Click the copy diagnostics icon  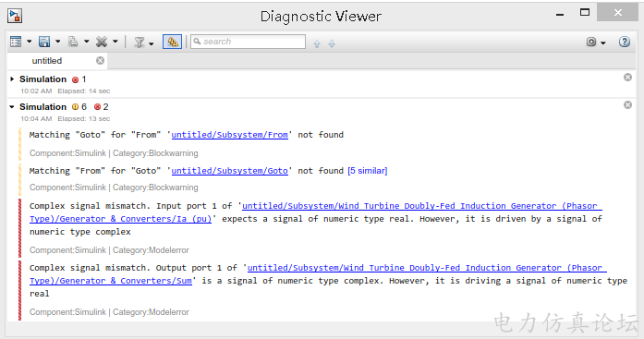(x=73, y=42)
